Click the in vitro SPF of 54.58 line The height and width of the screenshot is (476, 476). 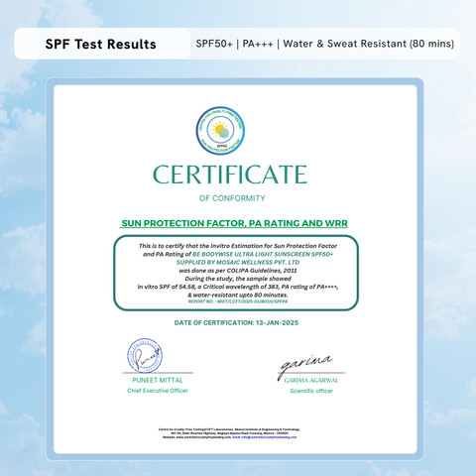238,287
